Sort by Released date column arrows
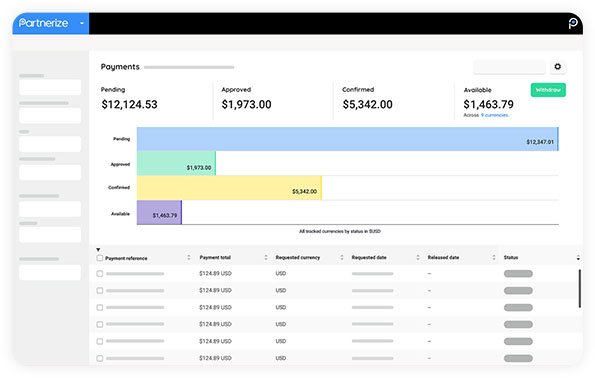 (494, 258)
